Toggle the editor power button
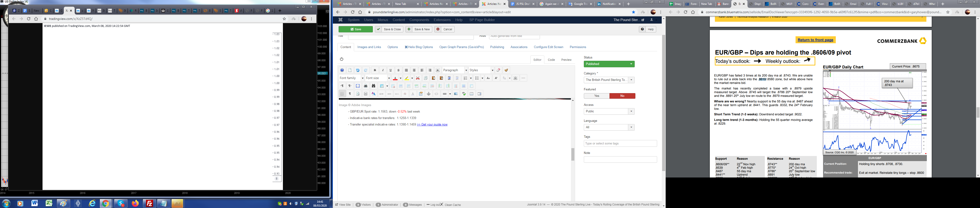The height and width of the screenshot is (208, 980). (342, 59)
